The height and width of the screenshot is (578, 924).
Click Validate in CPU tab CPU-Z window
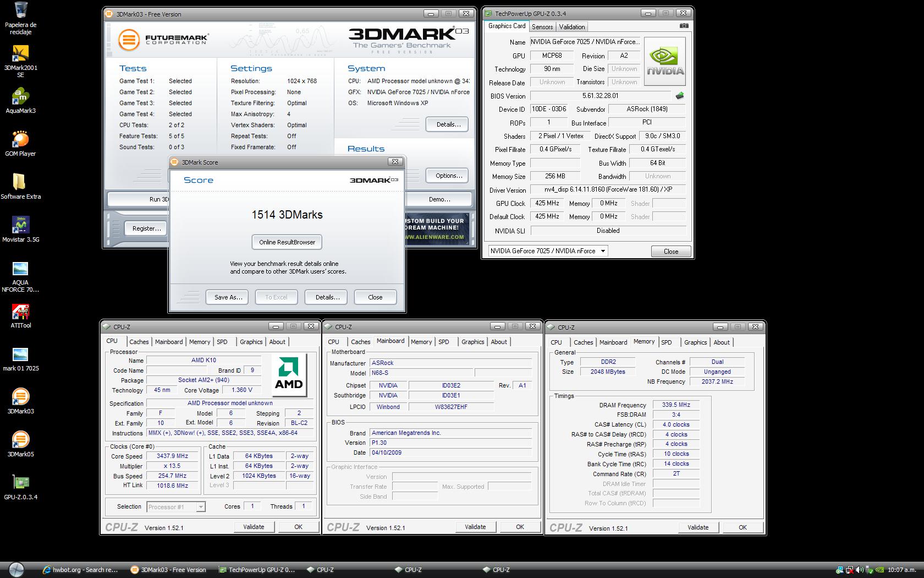point(254,527)
